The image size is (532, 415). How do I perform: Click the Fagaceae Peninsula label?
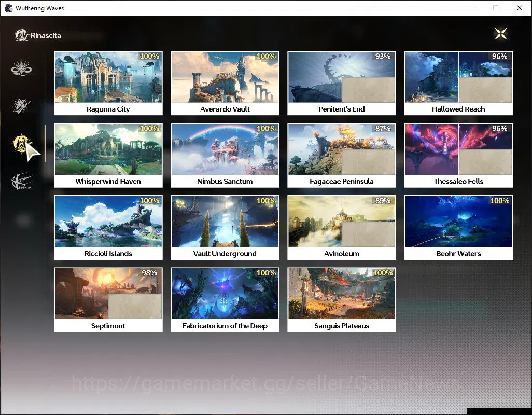coord(342,182)
